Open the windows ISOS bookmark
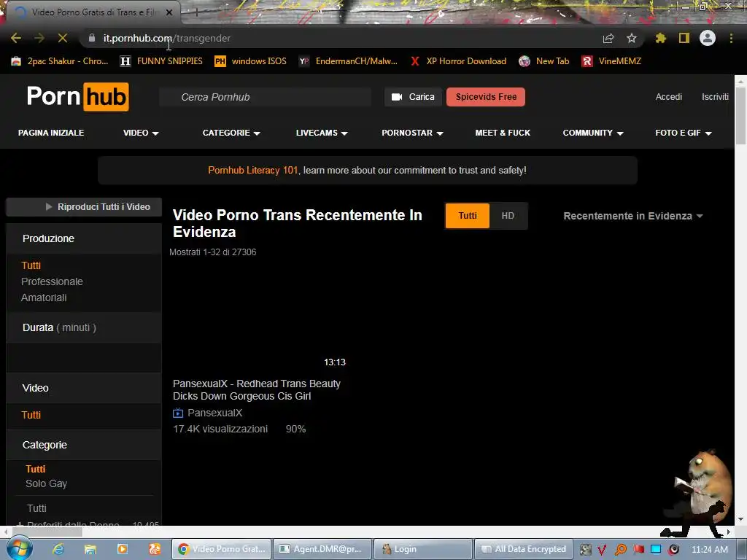Viewport: 747px width, 560px height. click(251, 61)
